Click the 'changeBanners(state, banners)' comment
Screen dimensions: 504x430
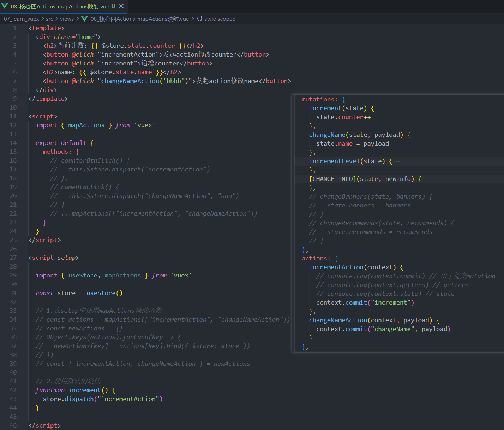tap(371, 196)
